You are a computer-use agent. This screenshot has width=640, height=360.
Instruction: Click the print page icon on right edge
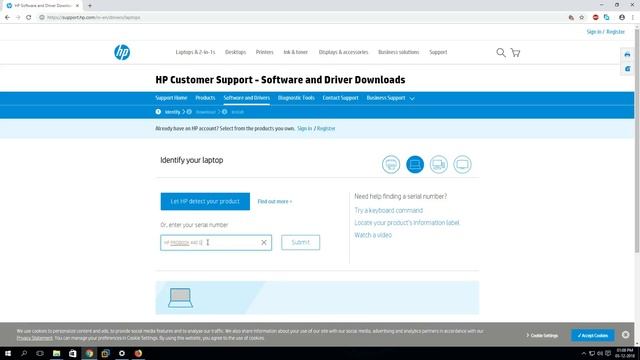pyautogui.click(x=627, y=55)
